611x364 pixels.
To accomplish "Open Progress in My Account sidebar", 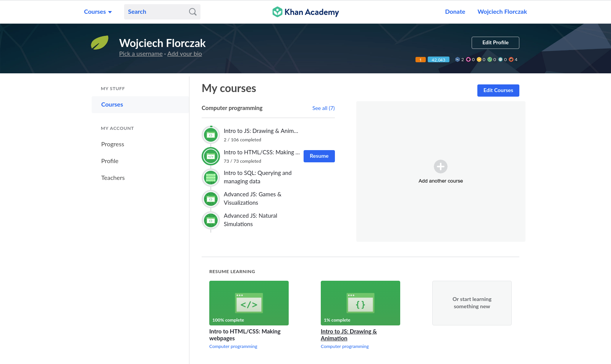I will 113,144.
